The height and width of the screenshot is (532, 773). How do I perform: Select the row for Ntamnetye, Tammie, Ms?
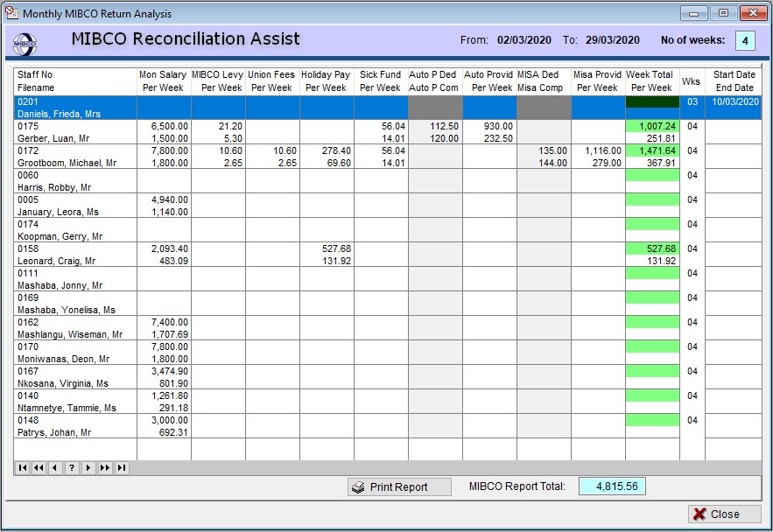click(388, 402)
